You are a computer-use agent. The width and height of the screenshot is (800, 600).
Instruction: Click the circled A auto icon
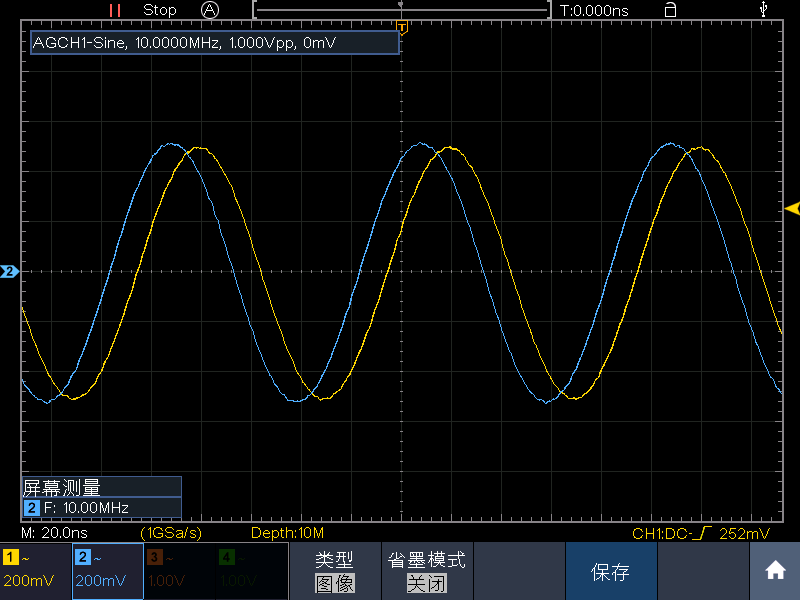pyautogui.click(x=210, y=10)
